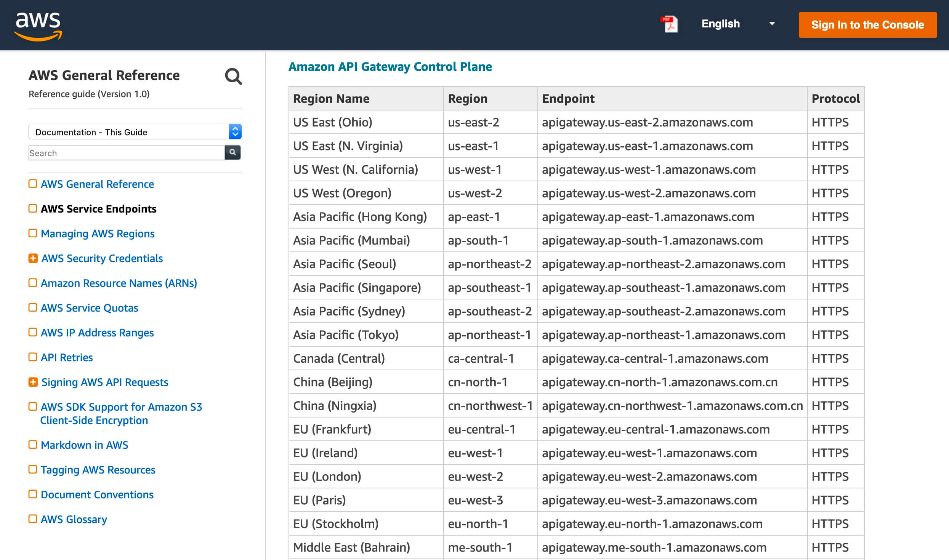Screen dimensions: 949x560
Task: Open the AWS Glossary
Action: 74,519
